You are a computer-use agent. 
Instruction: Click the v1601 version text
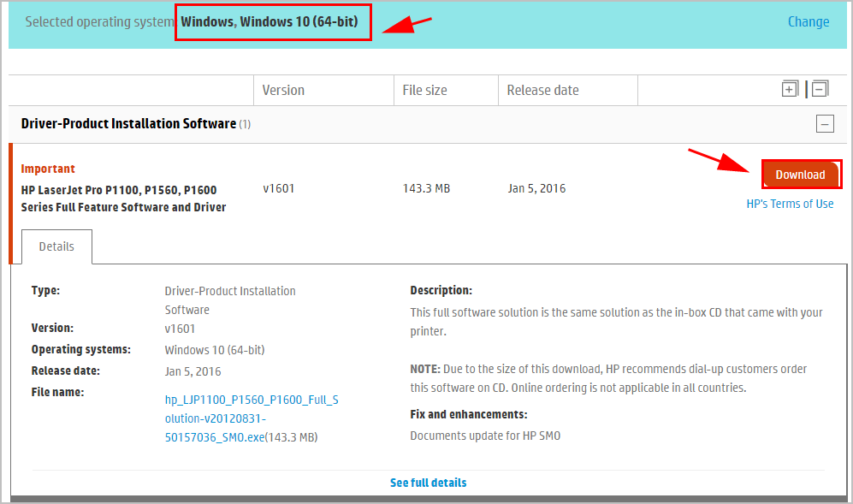pyautogui.click(x=278, y=188)
